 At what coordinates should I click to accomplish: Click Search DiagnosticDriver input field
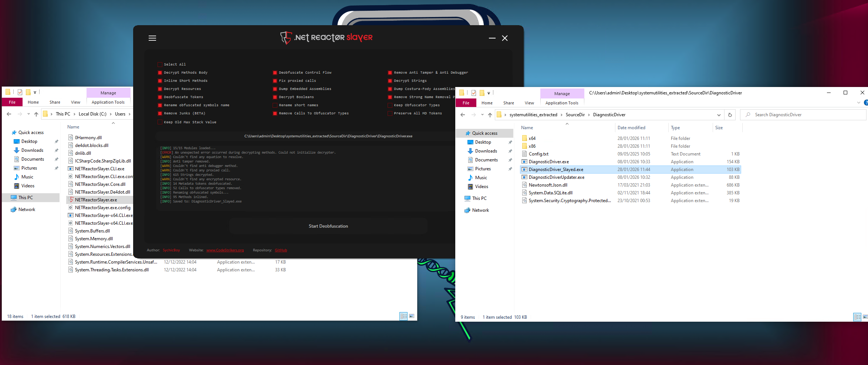click(803, 115)
